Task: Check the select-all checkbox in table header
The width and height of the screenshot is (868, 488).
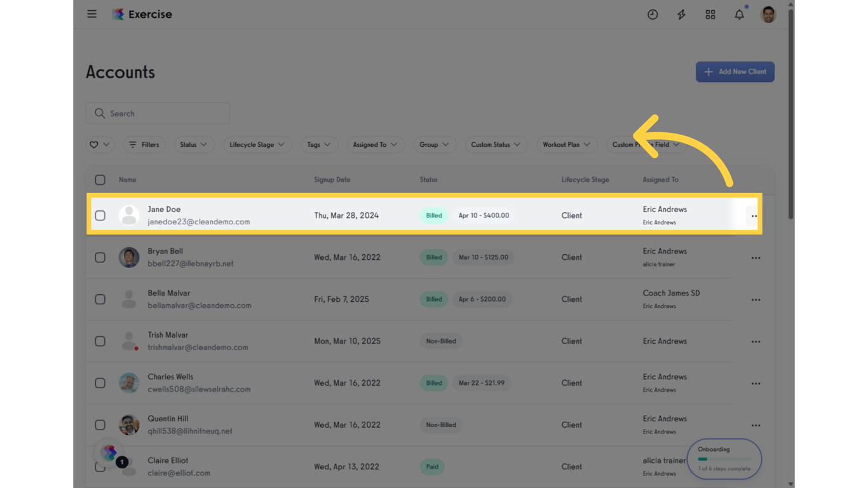Action: click(100, 180)
